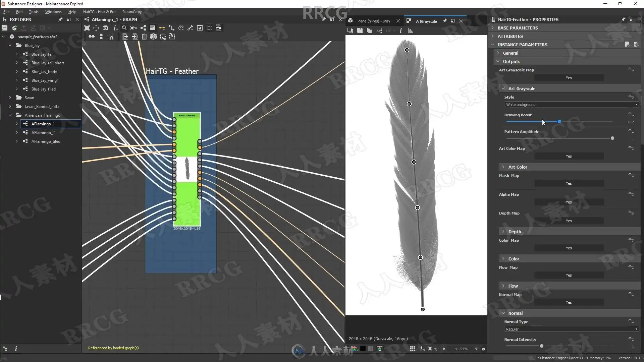644x362 pixels.
Task: Click the magnifier search icon in graph toolbar
Action: click(x=124, y=28)
